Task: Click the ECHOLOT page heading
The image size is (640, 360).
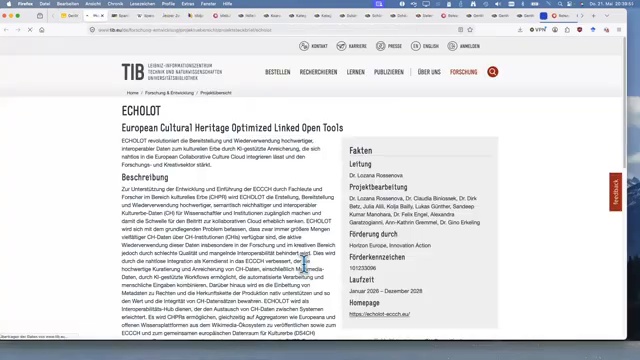Action: [x=141, y=111]
